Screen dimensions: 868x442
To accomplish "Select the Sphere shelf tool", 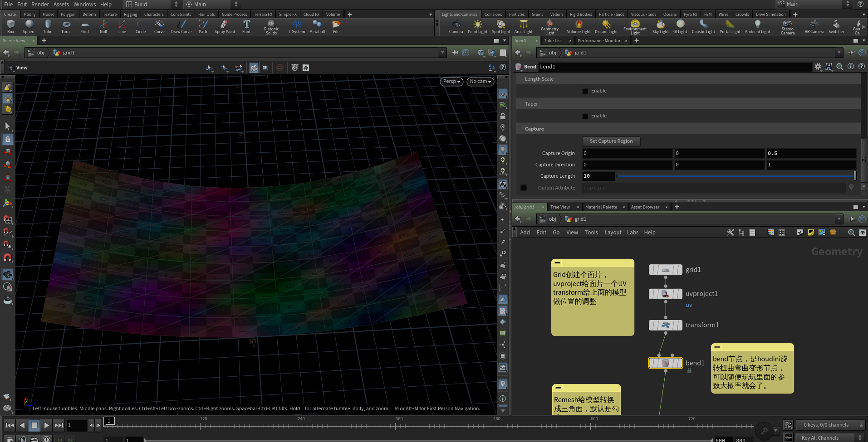I will (x=29, y=25).
